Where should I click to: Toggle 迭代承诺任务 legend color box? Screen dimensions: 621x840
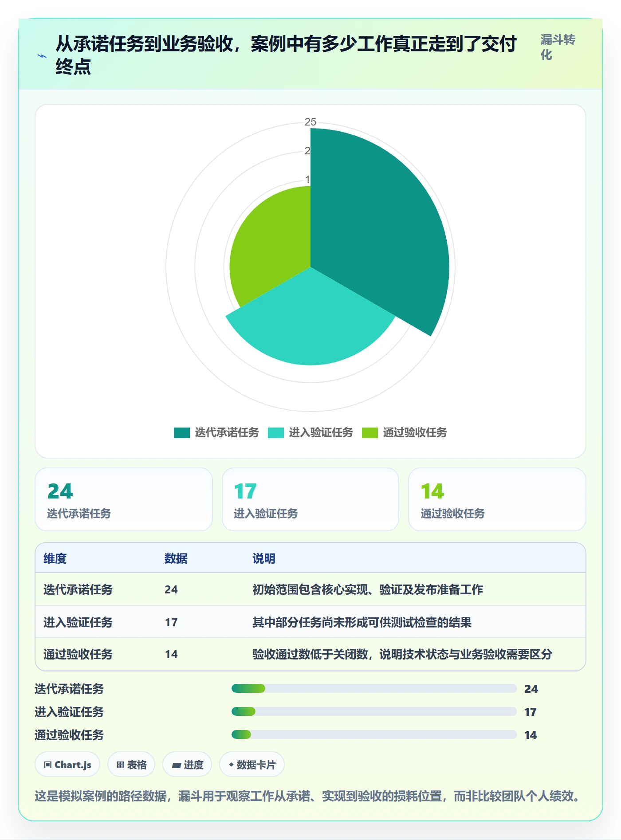coord(181,432)
